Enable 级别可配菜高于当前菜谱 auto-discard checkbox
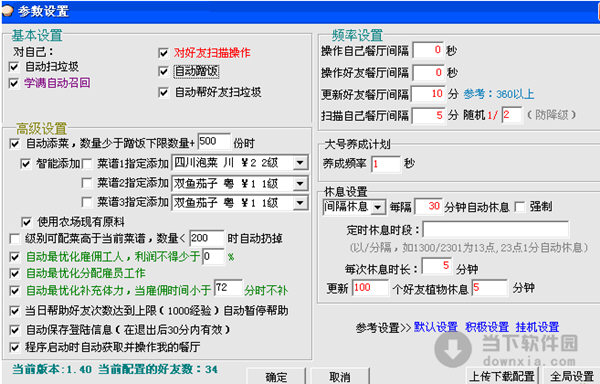 pos(15,239)
